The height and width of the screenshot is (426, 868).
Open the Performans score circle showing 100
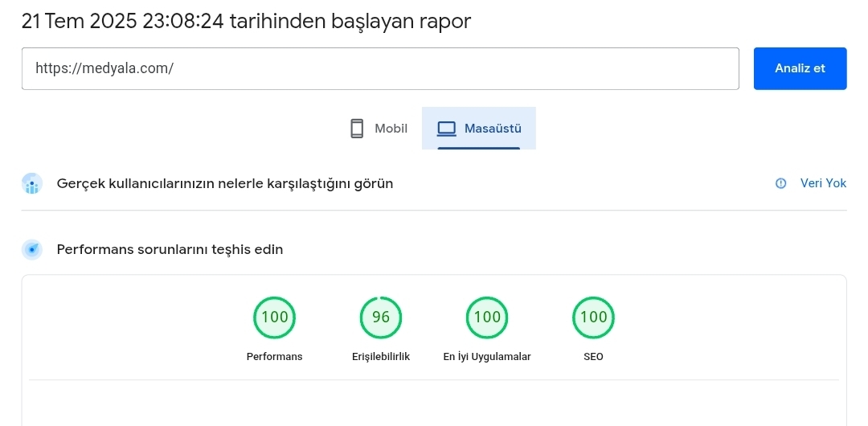[275, 317]
